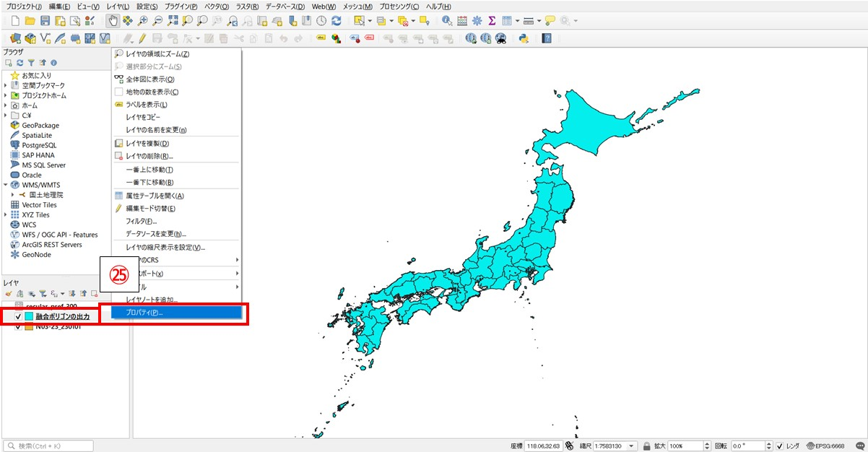Click the cyan swatch of 融合ポリゴンの出力
The height and width of the screenshot is (452, 868).
click(29, 317)
